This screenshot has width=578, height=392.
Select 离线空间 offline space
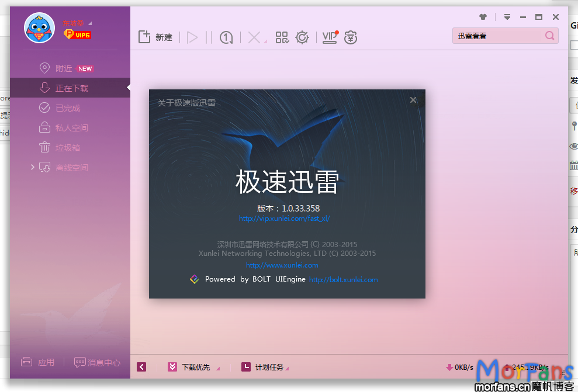[72, 168]
